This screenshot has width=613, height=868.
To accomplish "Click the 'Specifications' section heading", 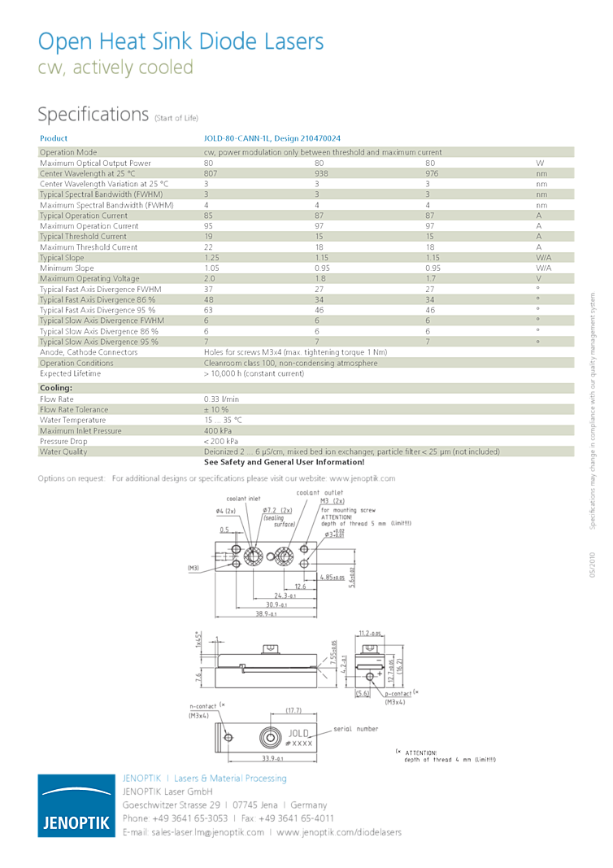I will click(x=93, y=115).
